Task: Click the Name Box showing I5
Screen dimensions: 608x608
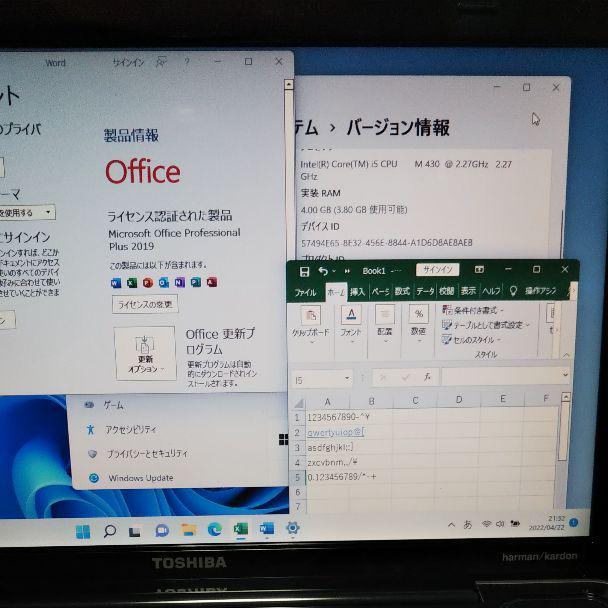Action: pos(322,378)
